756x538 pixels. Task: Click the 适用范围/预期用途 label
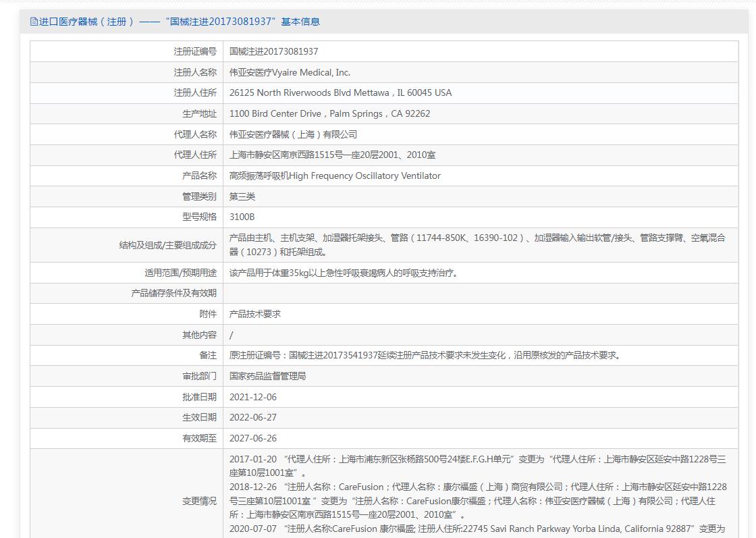point(181,273)
